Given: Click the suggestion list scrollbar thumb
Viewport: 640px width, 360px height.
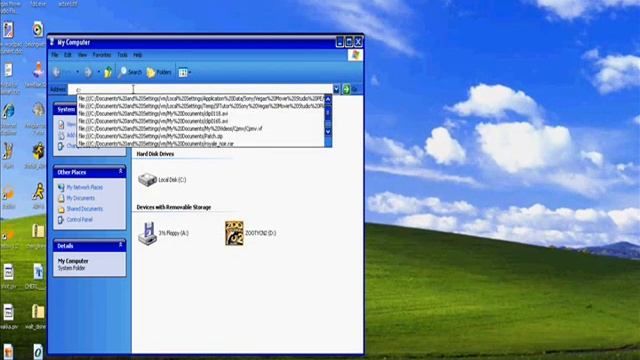Looking at the screenshot, I should point(328,113).
